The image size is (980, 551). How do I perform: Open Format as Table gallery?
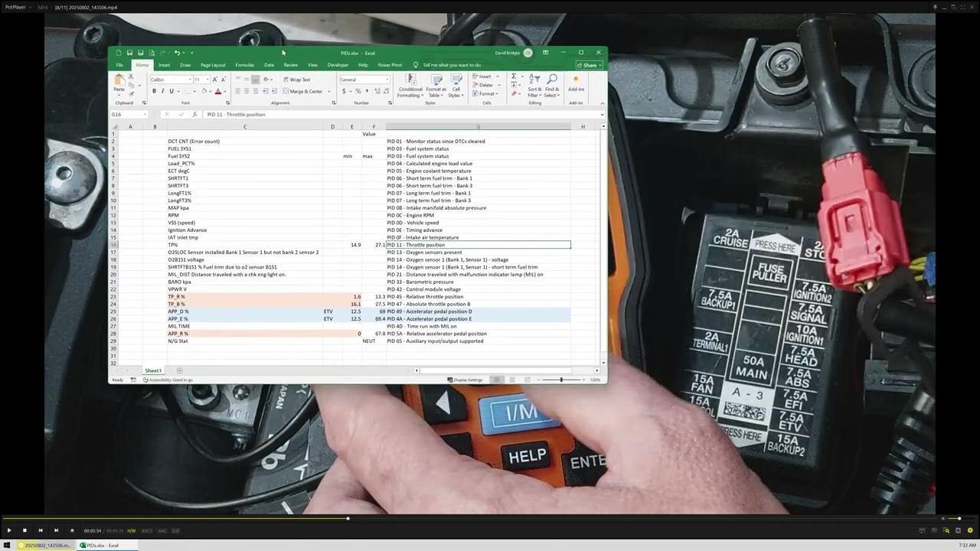[436, 86]
